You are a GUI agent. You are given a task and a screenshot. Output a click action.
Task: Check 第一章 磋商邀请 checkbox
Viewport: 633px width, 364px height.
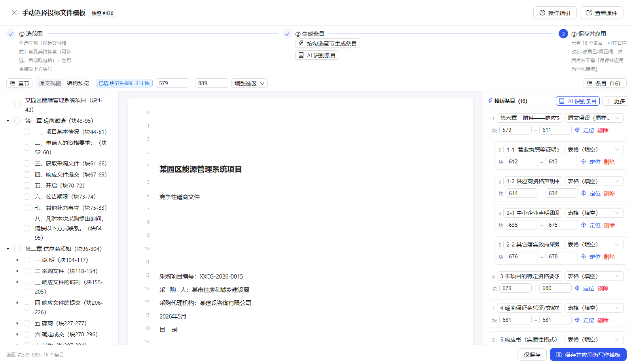click(x=17, y=121)
